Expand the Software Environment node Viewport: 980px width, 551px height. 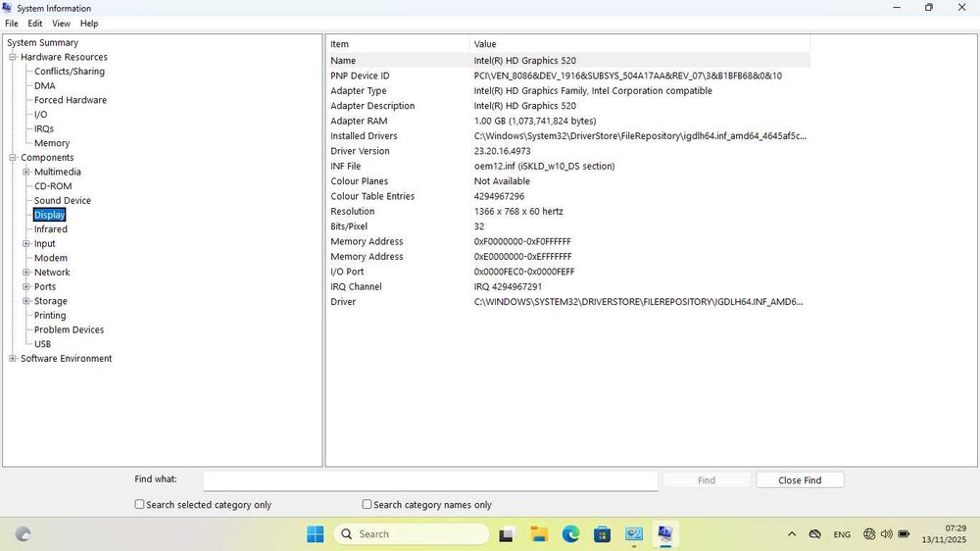(x=13, y=359)
